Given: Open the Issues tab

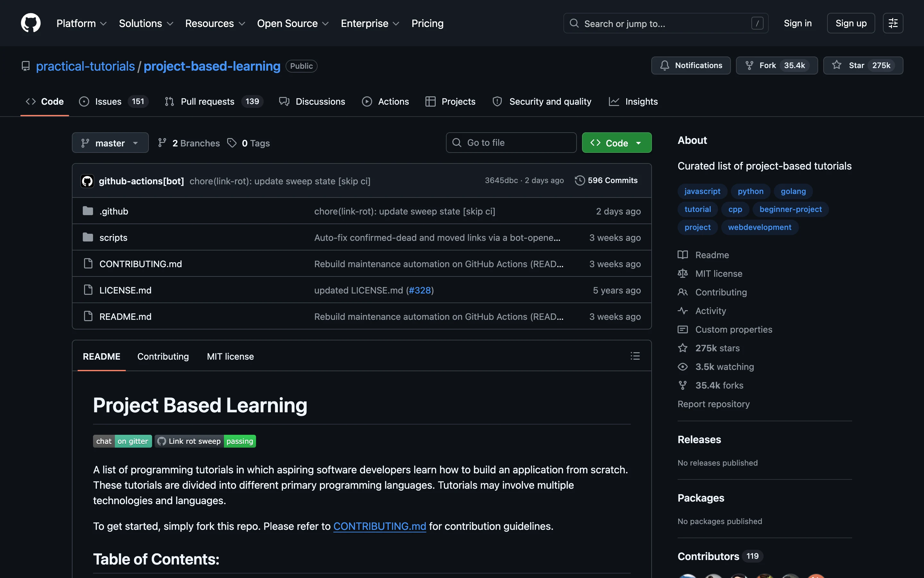Looking at the screenshot, I should (113, 101).
